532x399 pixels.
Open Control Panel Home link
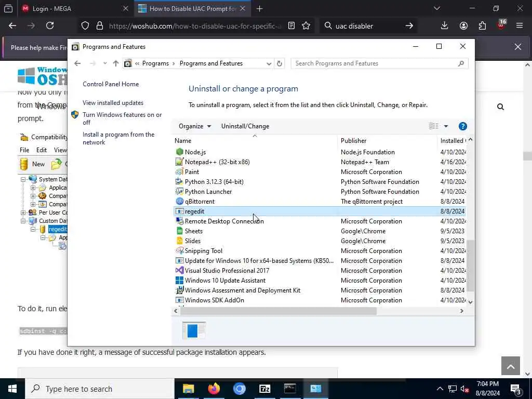(x=111, y=84)
